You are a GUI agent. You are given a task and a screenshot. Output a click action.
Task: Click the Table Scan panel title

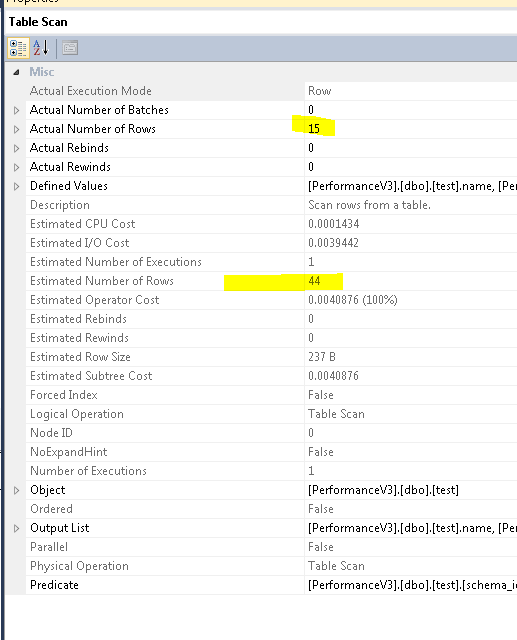pos(38,22)
